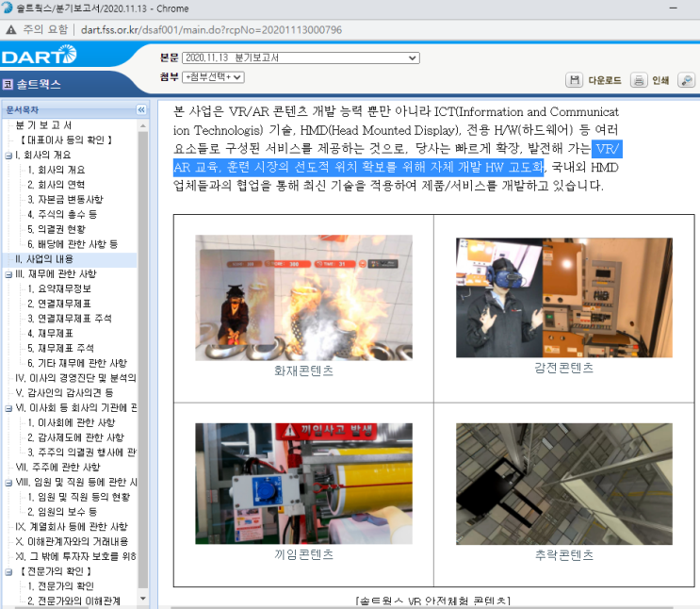Screen dimensions: 700x609
Task: Click the address bar URL dart.fss.or.kr
Action: 211,30
